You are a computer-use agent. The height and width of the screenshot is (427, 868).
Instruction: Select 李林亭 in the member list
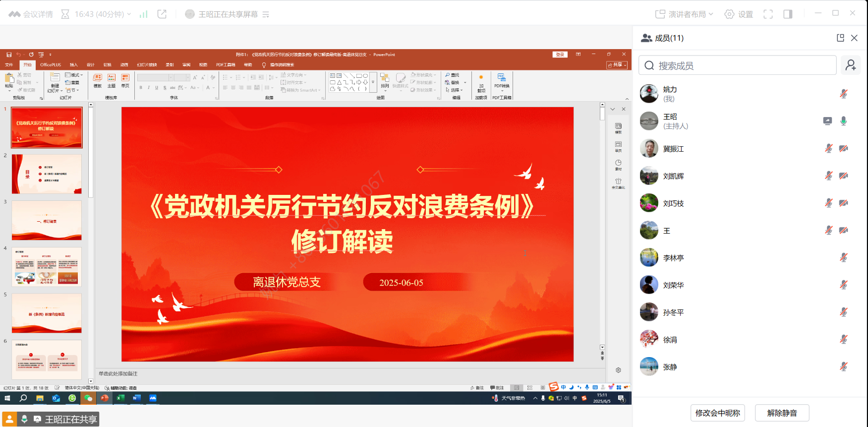click(674, 258)
